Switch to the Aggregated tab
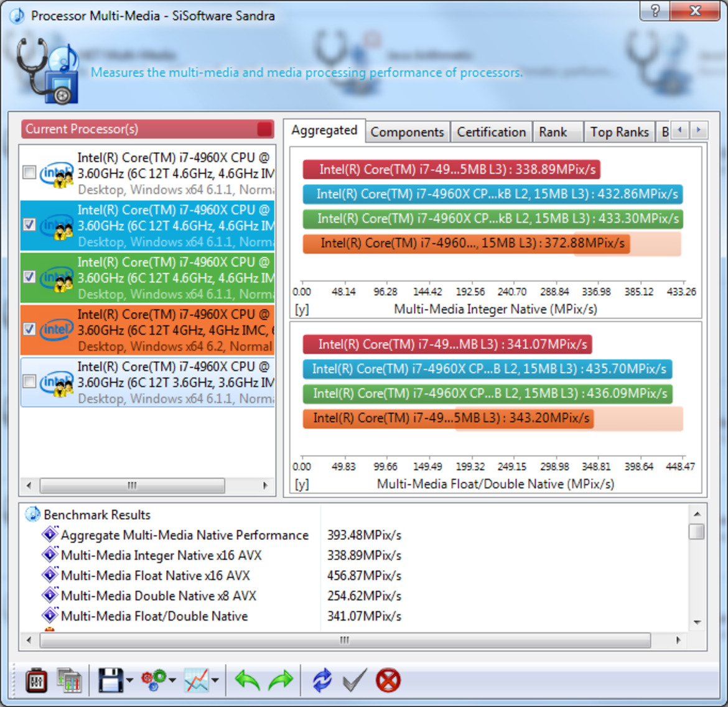Image resolution: width=728 pixels, height=707 pixels. (324, 131)
